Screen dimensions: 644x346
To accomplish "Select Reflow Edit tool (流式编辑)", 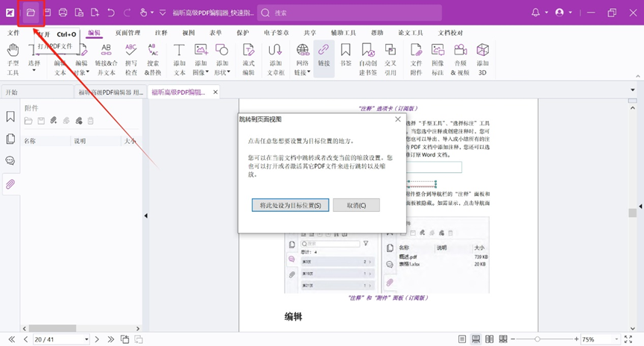I will (x=248, y=60).
